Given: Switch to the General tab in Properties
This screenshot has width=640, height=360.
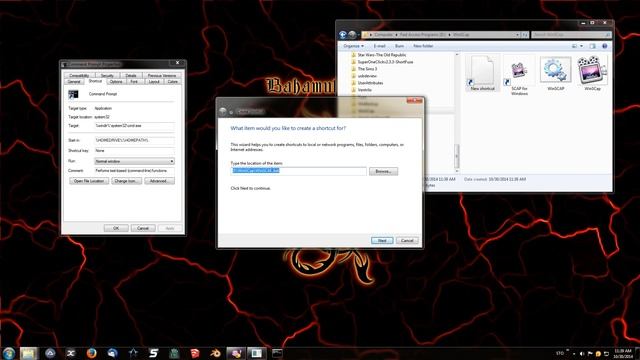Looking at the screenshot, I should coord(74,82).
